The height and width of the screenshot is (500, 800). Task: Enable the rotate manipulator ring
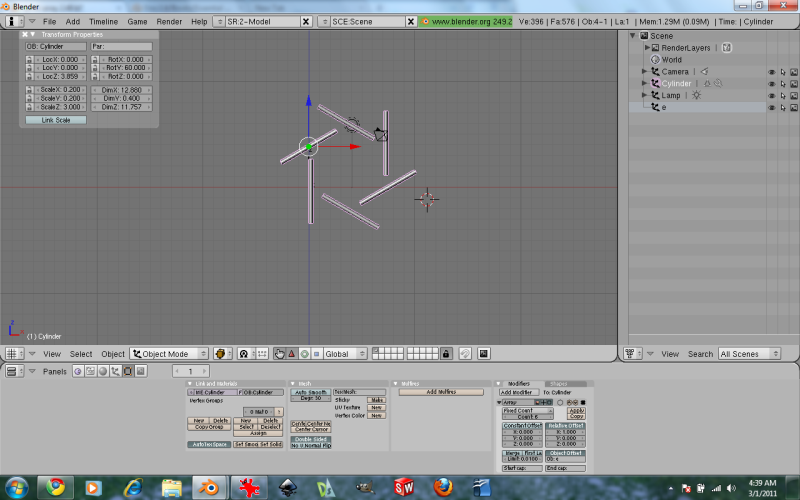pyautogui.click(x=305, y=354)
